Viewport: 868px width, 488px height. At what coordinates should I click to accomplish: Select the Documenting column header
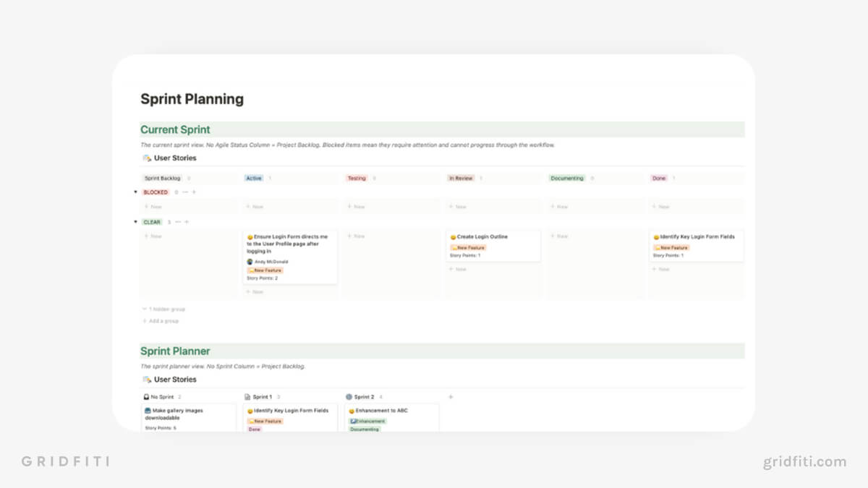point(567,178)
